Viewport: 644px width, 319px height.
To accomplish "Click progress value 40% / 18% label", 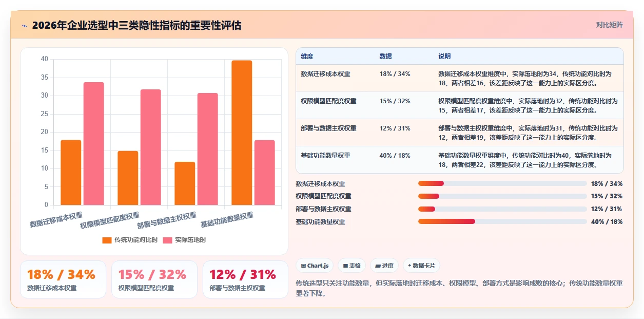I will pos(607,222).
